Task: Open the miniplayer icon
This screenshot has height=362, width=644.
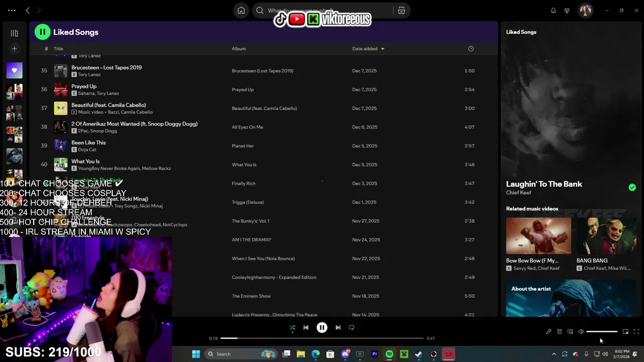Action: coord(625,332)
